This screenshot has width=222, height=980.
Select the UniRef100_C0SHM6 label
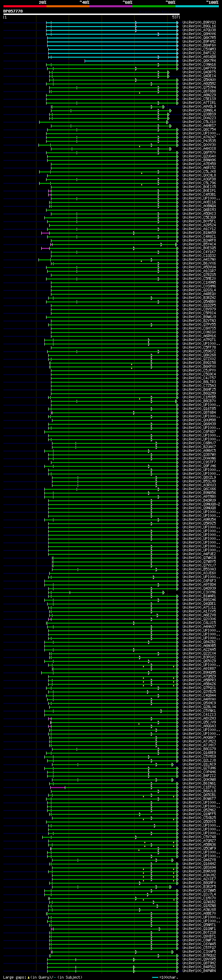coord(199,286)
